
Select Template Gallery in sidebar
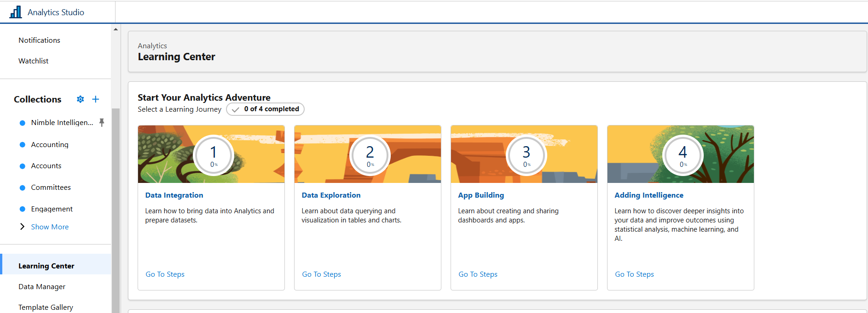click(46, 307)
